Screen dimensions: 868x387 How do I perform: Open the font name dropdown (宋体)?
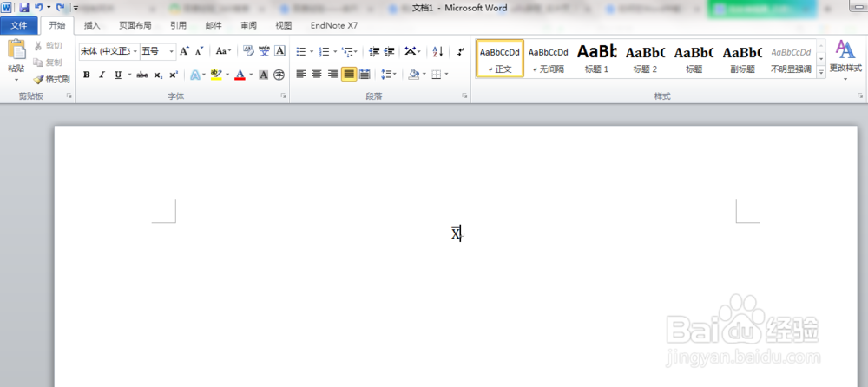click(x=135, y=51)
